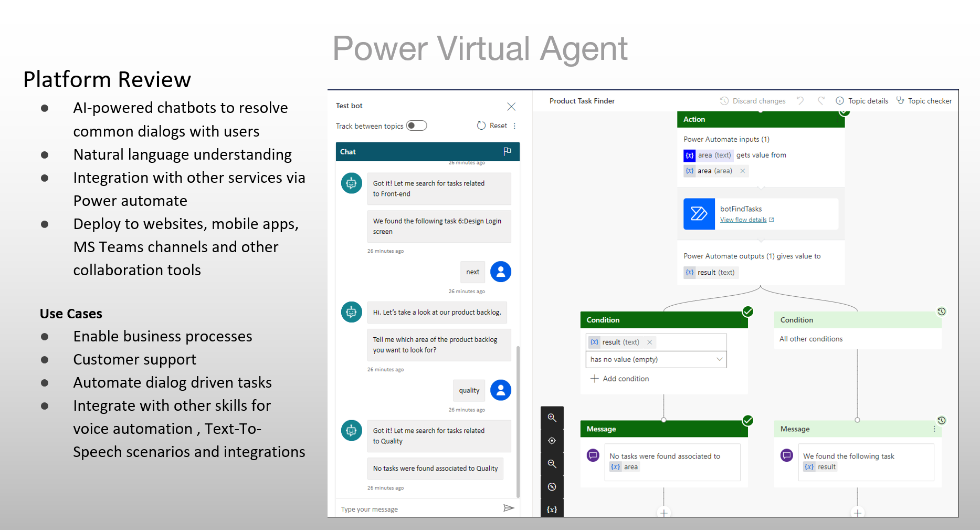The height and width of the screenshot is (530, 980).
Task: Select result (text) output variable
Action: [711, 272]
